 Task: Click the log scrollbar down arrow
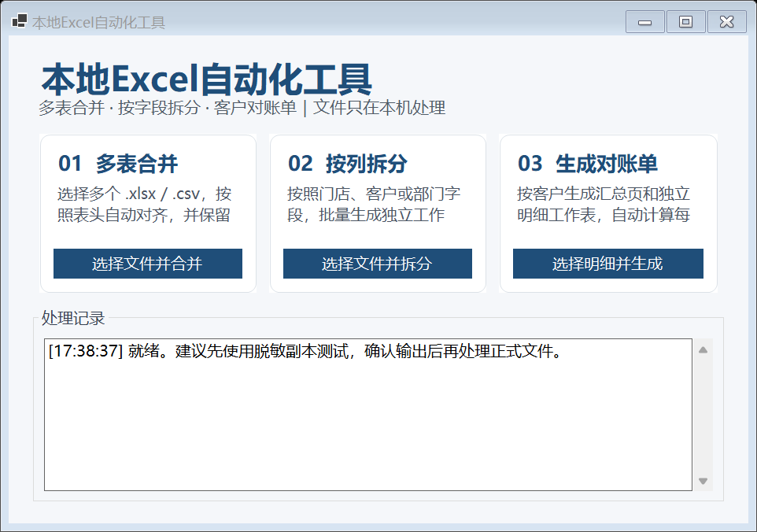tap(703, 481)
